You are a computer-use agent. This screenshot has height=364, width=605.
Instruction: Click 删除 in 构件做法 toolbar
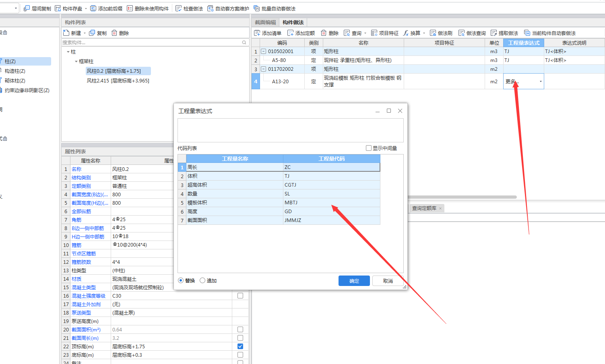(x=330, y=33)
